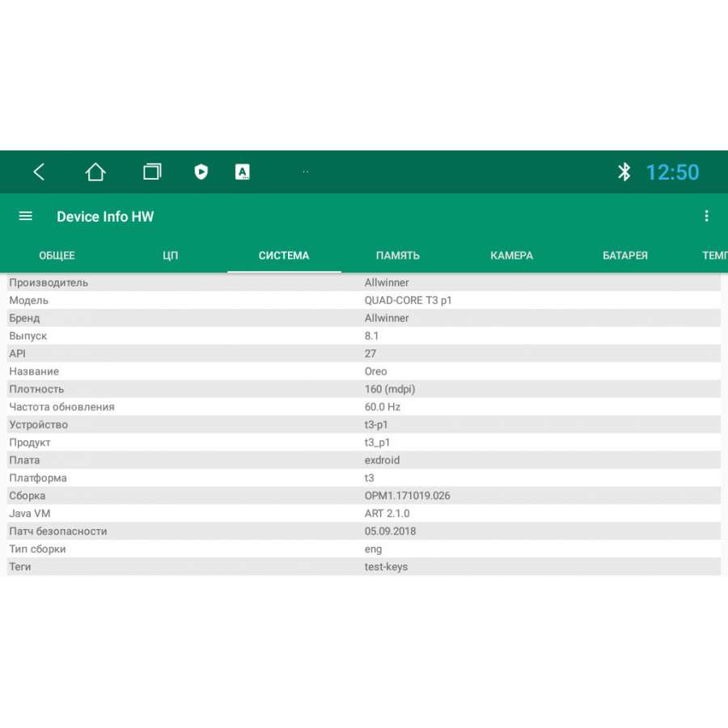The image size is (728, 728).
Task: Select the Плата row label
Action: click(x=24, y=460)
